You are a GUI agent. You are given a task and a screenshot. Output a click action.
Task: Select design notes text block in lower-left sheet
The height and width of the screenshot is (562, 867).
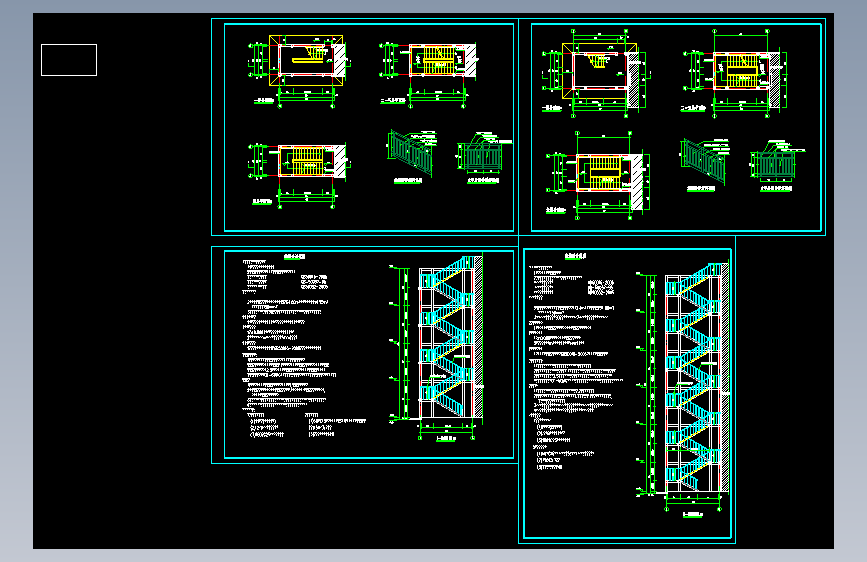pos(305,346)
